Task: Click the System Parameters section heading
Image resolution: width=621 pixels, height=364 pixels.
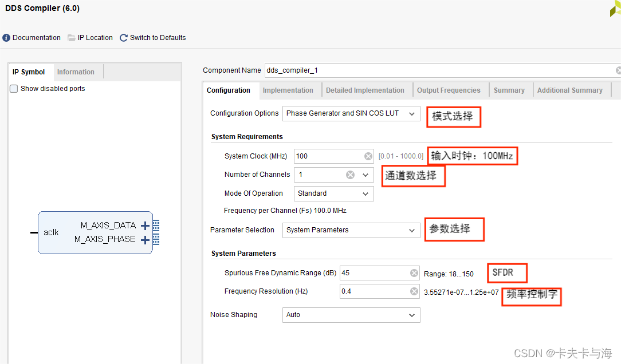Action: [243, 254]
